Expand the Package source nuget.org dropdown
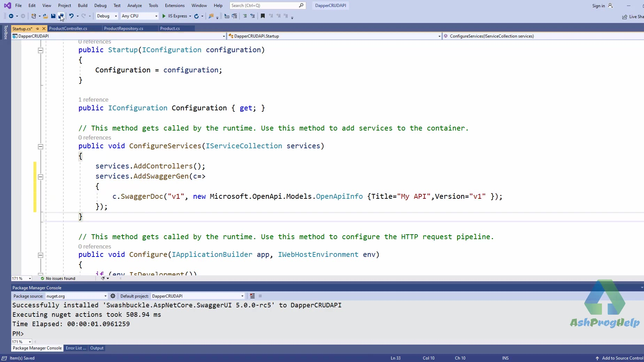 (x=105, y=296)
